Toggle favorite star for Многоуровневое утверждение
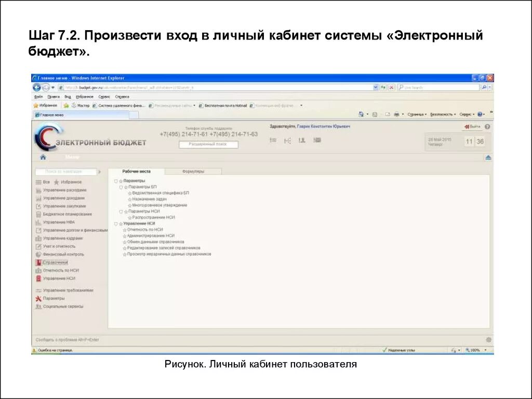This screenshot has width=532, height=399. 129,206
